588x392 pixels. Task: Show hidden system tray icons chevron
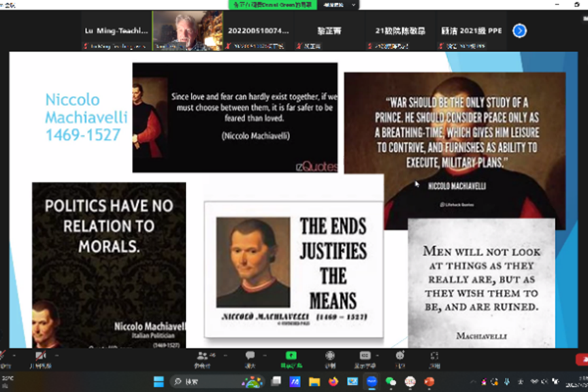pyautogui.click(x=472, y=382)
